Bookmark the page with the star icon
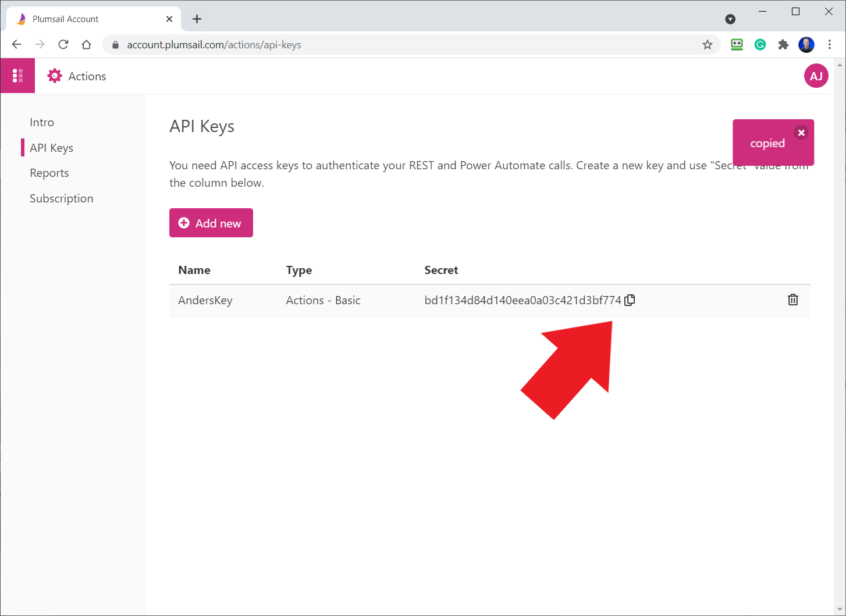Image resolution: width=846 pixels, height=616 pixels. [708, 44]
